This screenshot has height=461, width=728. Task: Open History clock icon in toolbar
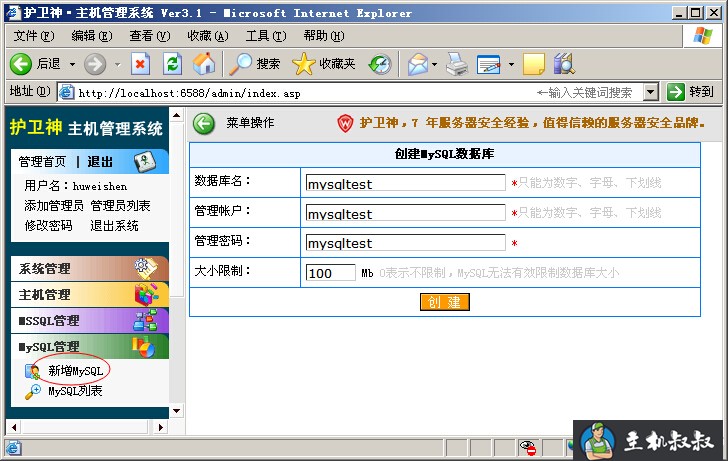380,64
